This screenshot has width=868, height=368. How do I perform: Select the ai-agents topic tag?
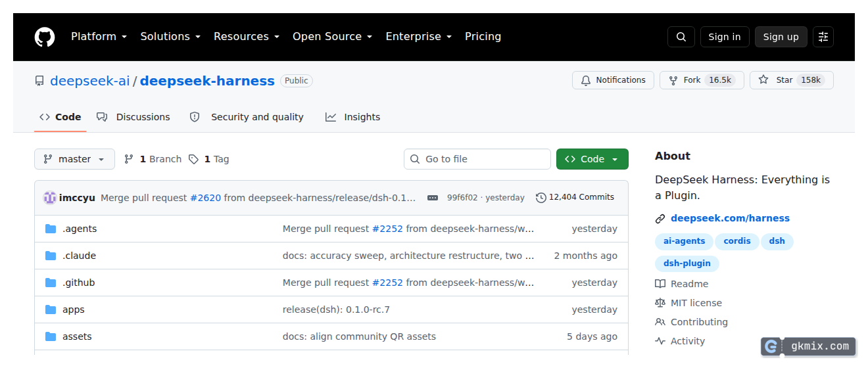coord(684,241)
